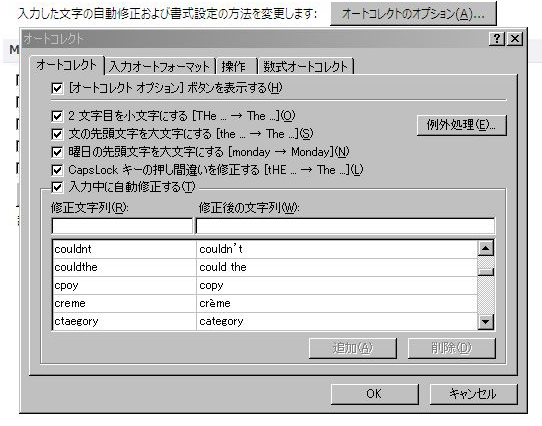Switch to 操作 tab
This screenshot has height=426, width=542.
point(236,66)
